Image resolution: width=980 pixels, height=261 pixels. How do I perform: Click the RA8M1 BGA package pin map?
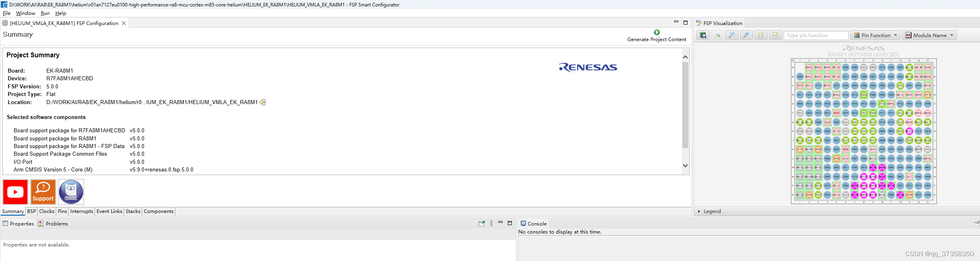[x=864, y=131]
